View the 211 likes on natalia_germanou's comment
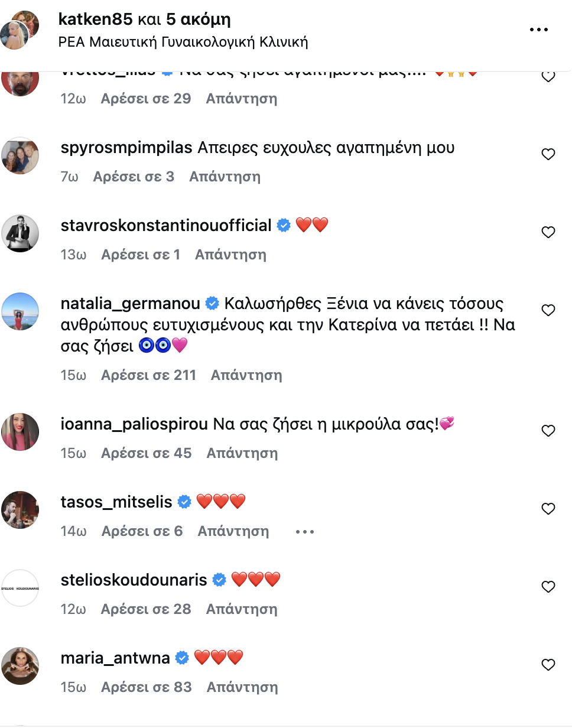572x728 pixels. 148,375
